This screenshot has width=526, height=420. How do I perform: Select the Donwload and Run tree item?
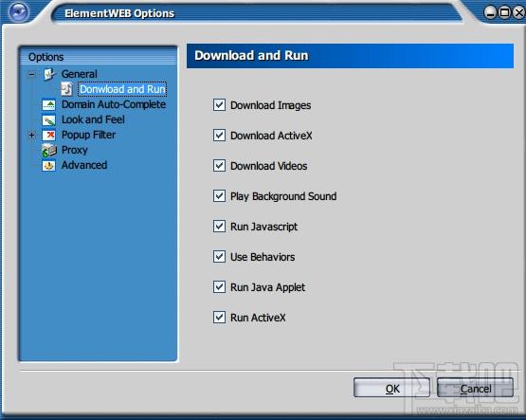(x=122, y=89)
